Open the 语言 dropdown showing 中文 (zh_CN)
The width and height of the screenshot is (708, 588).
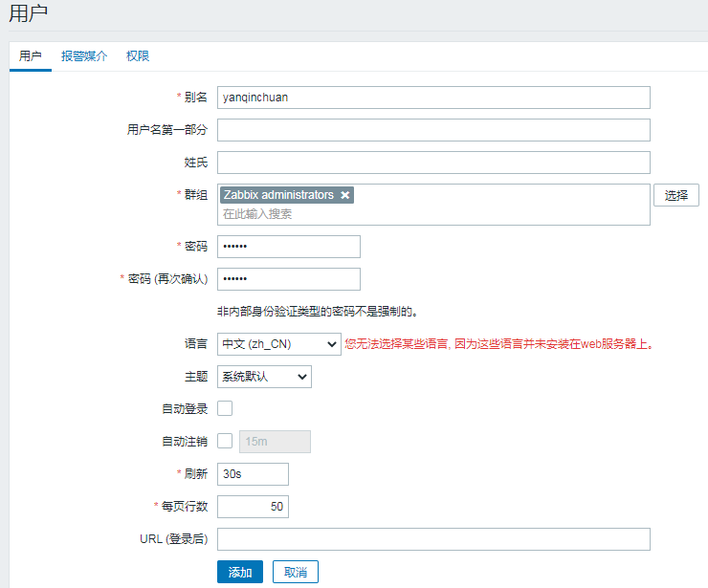[x=279, y=344]
